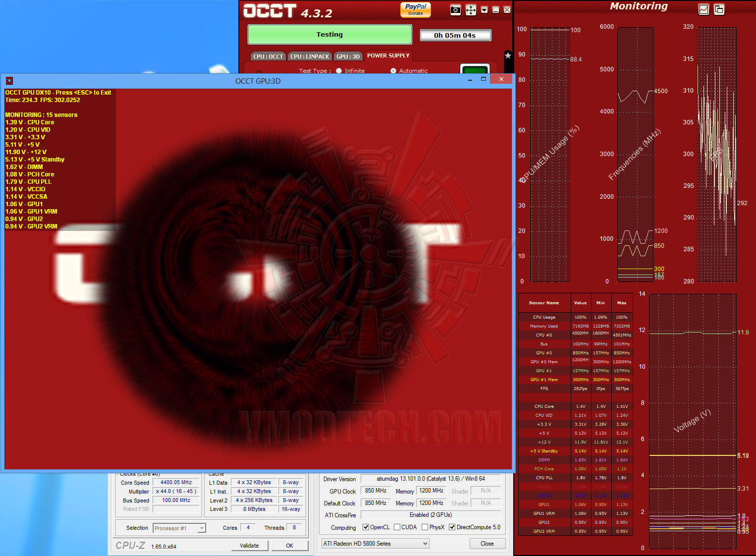Take a screenshot with the OCCT camera icon
This screenshot has height=556, width=756.
click(x=456, y=10)
